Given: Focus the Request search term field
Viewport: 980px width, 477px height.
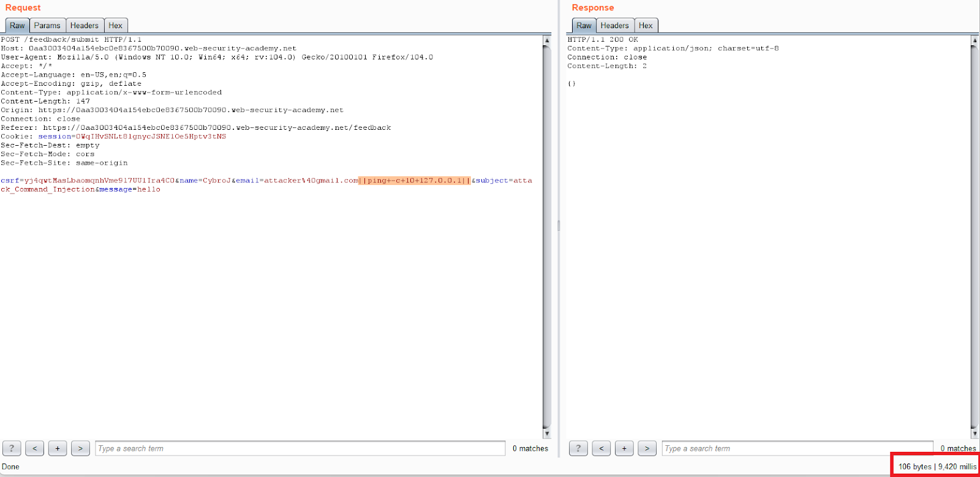Looking at the screenshot, I should click(x=300, y=448).
